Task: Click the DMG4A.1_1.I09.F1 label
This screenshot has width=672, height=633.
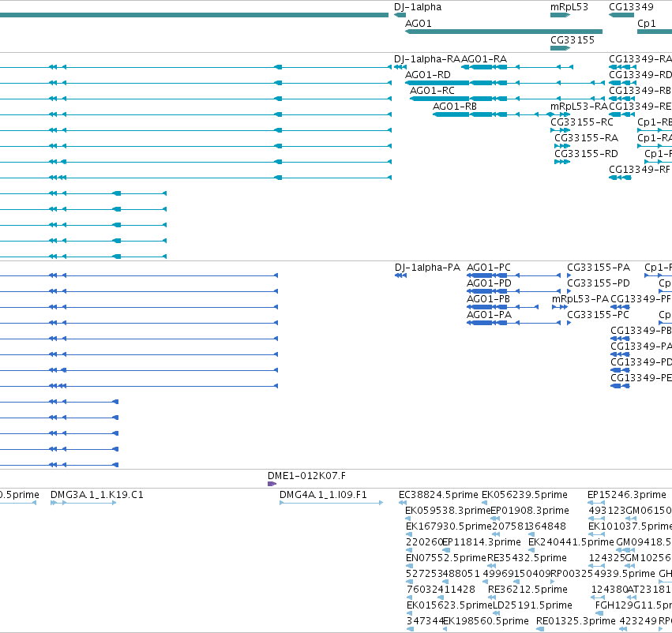Action: pos(323,495)
